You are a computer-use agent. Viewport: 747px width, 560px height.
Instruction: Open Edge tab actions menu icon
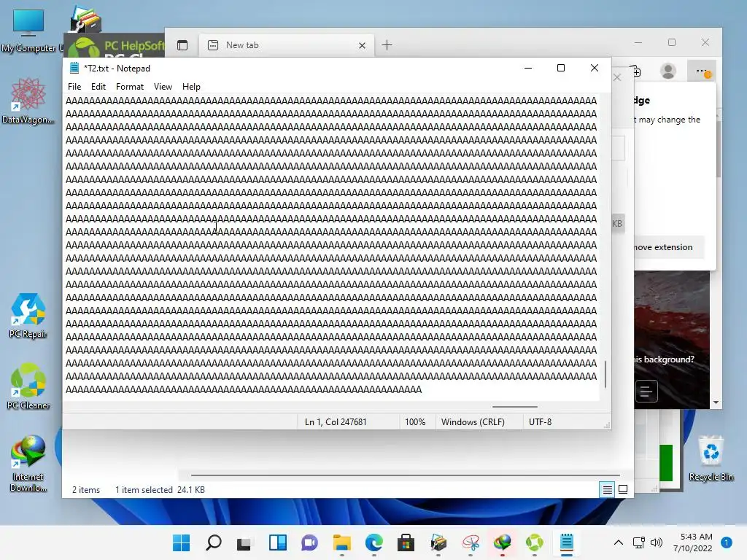pos(182,45)
